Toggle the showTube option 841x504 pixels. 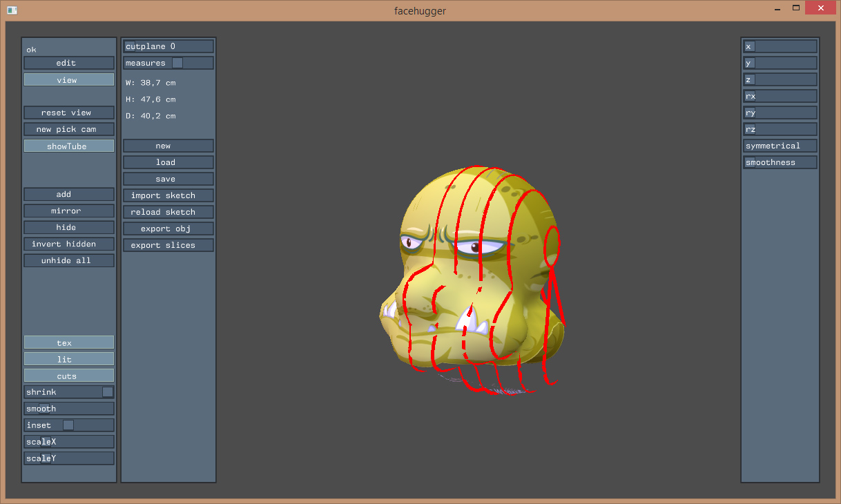[68, 146]
